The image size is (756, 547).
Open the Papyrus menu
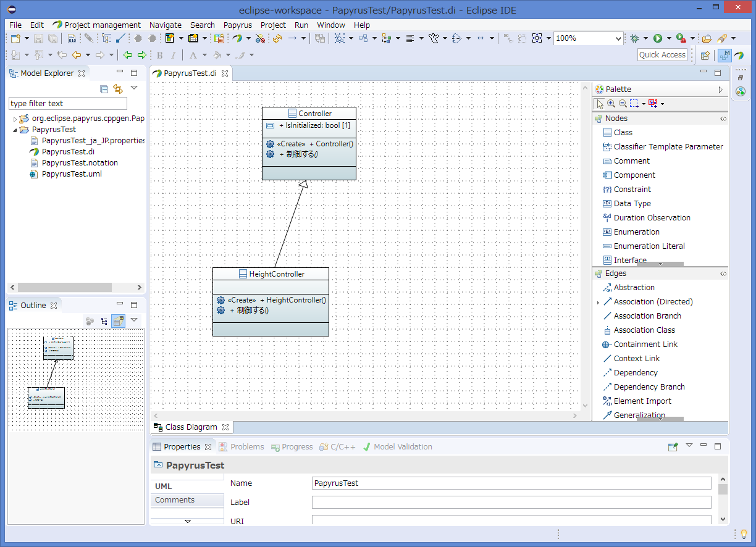[x=237, y=25]
